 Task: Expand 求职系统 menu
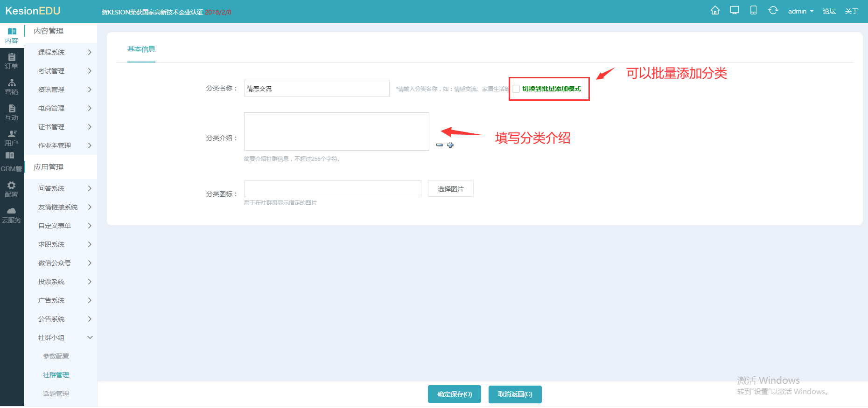coord(61,244)
